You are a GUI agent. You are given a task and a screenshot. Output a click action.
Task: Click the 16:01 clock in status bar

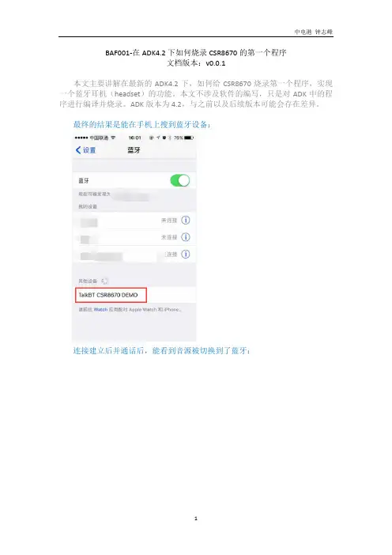click(x=134, y=138)
